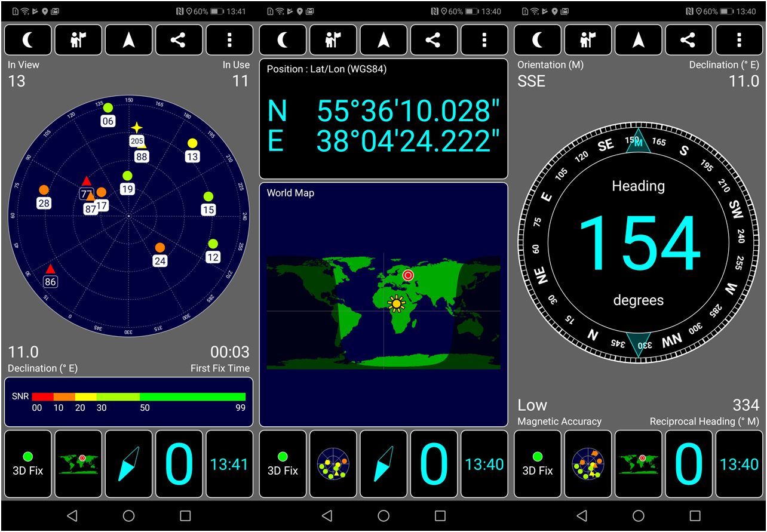Tap satellite 06 on the sky plot
The height and width of the screenshot is (532, 767).
click(x=108, y=109)
